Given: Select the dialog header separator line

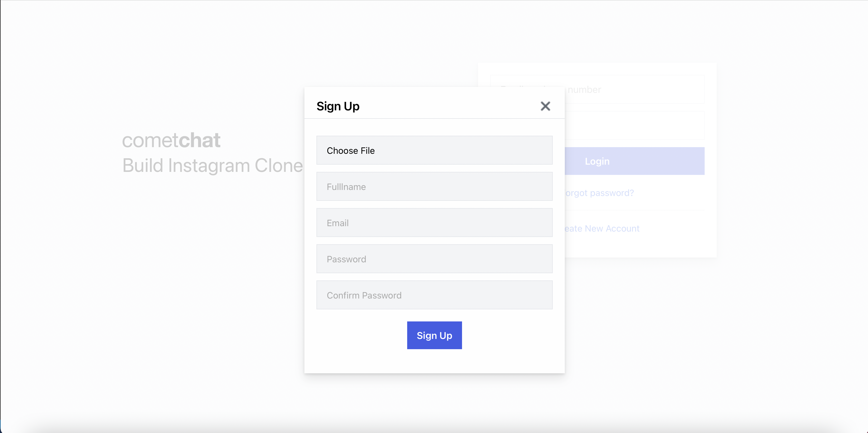Looking at the screenshot, I should [x=434, y=119].
